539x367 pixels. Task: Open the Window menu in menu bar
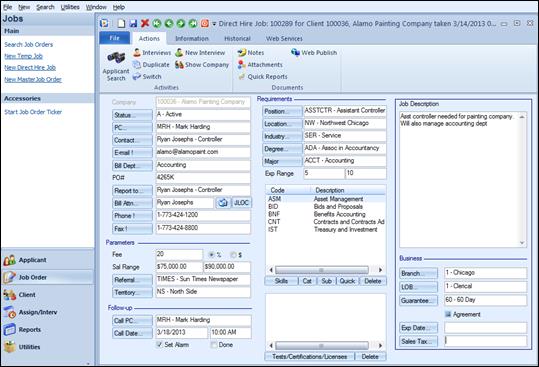[96, 7]
